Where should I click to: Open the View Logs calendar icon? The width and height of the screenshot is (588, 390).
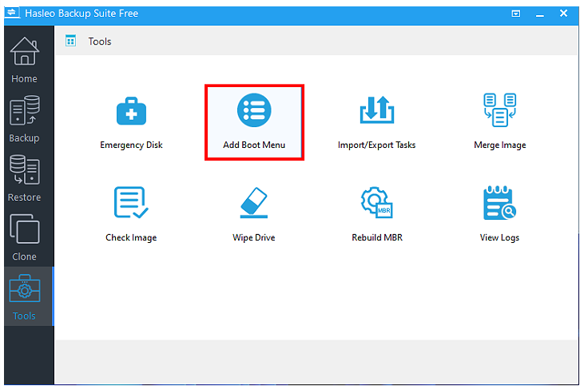coord(500,202)
